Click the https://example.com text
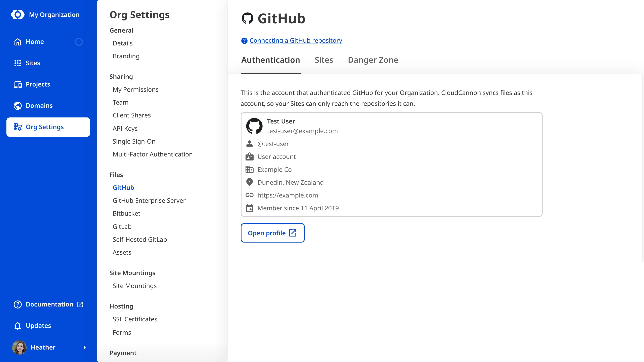The image size is (644, 362). tap(288, 195)
